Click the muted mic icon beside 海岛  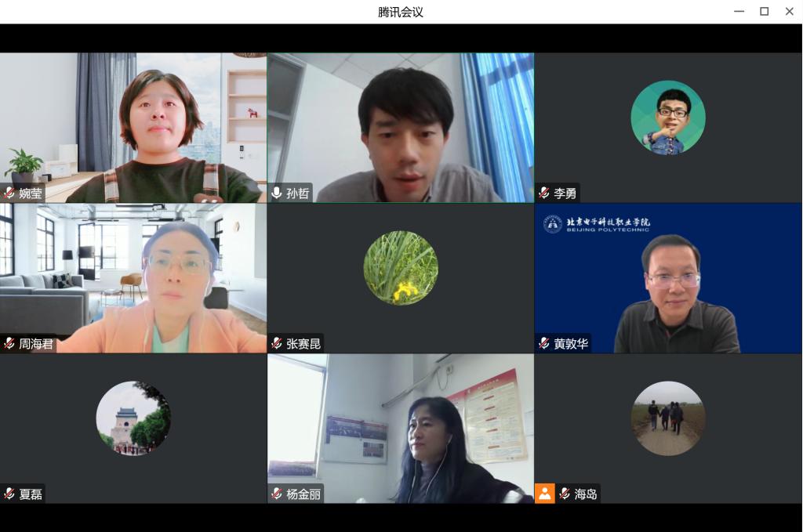[565, 494]
